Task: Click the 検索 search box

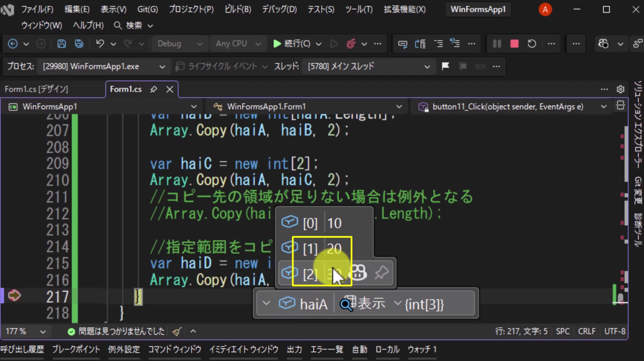Action: point(133,25)
